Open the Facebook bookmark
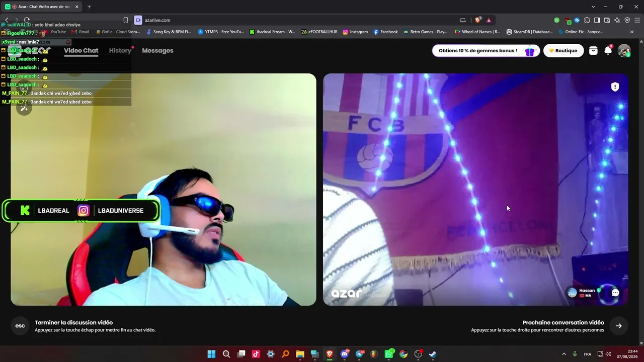The height and width of the screenshot is (362, 644). 385,32
